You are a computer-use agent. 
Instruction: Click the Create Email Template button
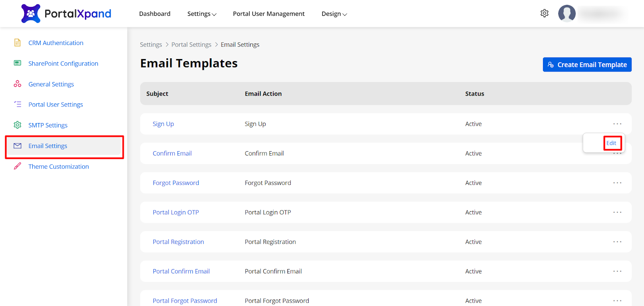click(x=587, y=65)
